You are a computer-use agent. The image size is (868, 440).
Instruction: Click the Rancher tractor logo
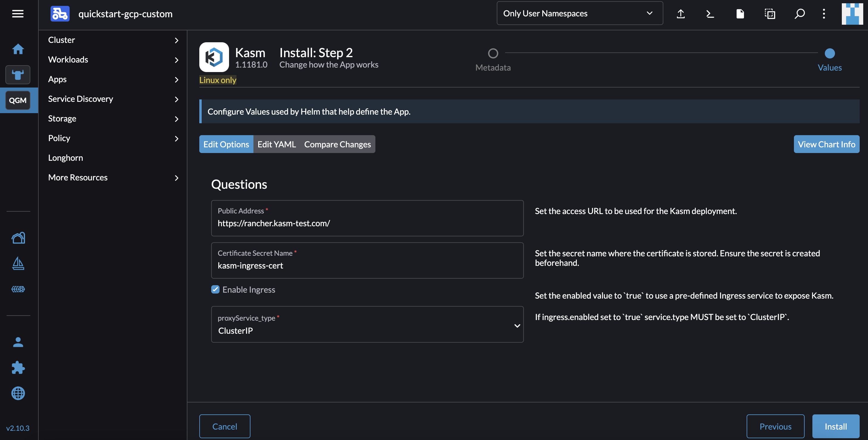pyautogui.click(x=60, y=14)
